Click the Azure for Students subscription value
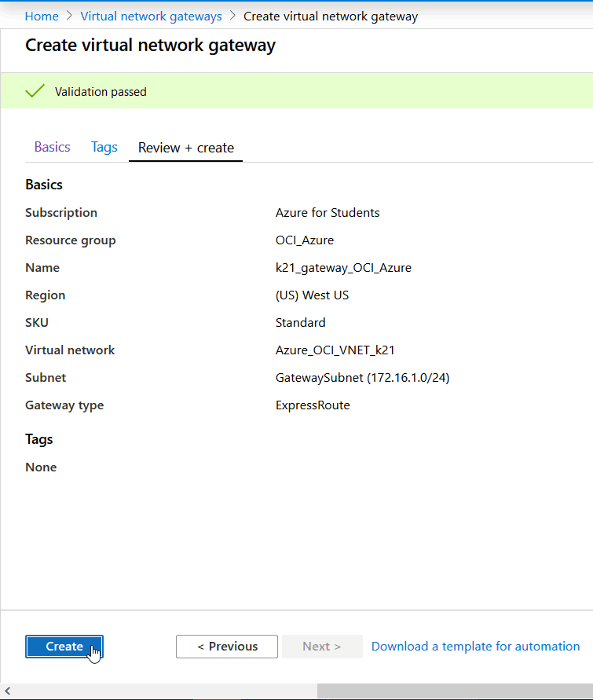The image size is (593, 700). (328, 212)
